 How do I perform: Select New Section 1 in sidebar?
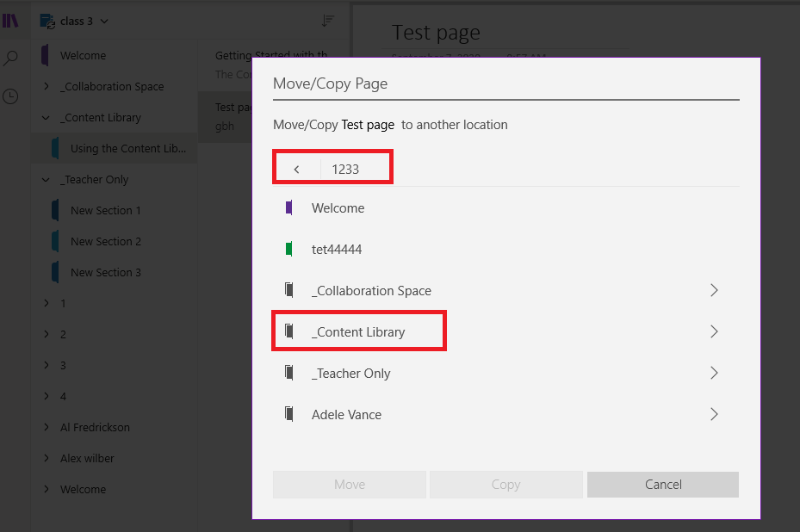(x=115, y=210)
